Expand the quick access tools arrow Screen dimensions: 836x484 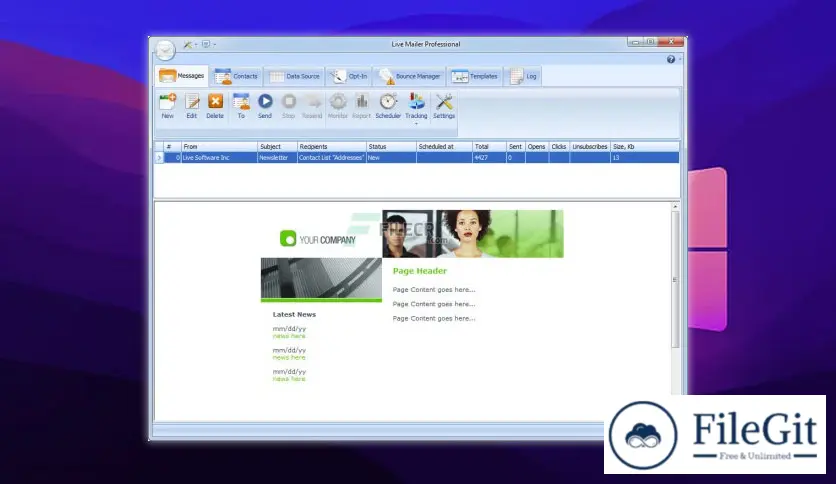pyautogui.click(x=196, y=45)
